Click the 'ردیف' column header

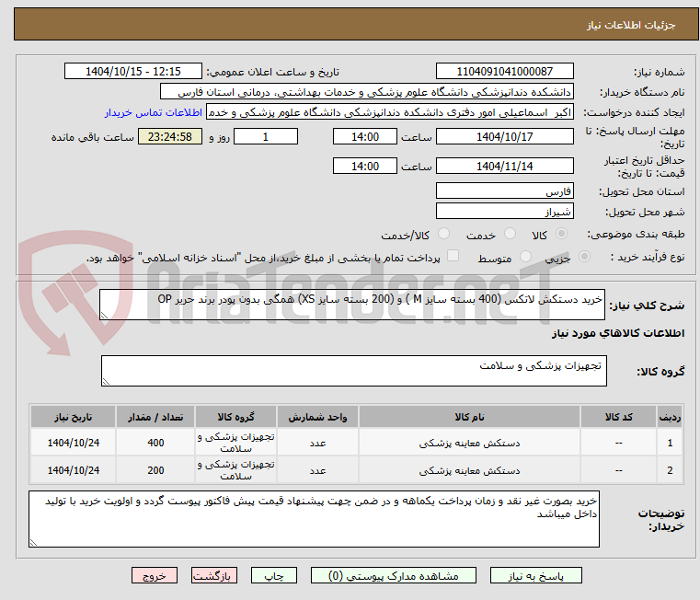click(x=670, y=417)
